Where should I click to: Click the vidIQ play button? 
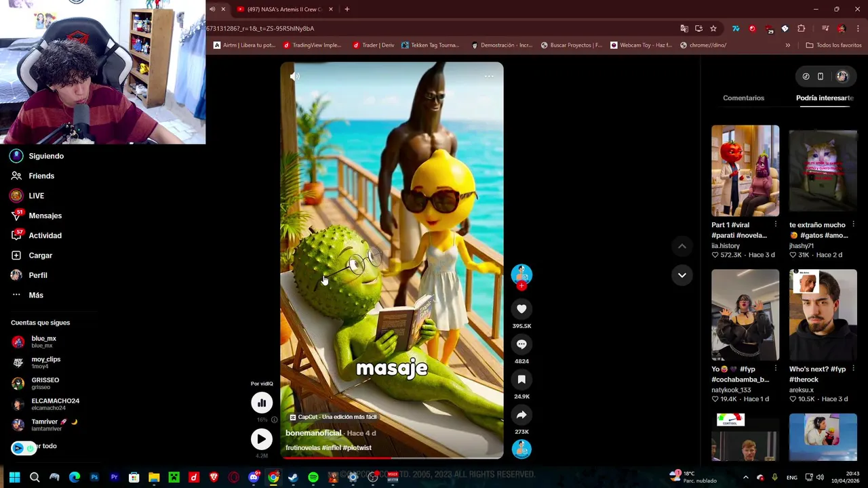point(261,439)
